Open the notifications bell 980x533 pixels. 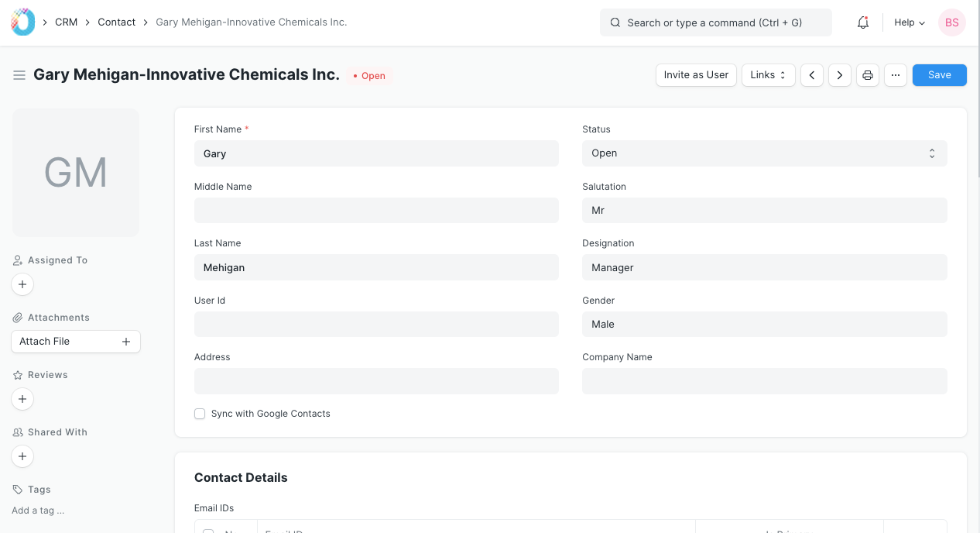coord(863,22)
